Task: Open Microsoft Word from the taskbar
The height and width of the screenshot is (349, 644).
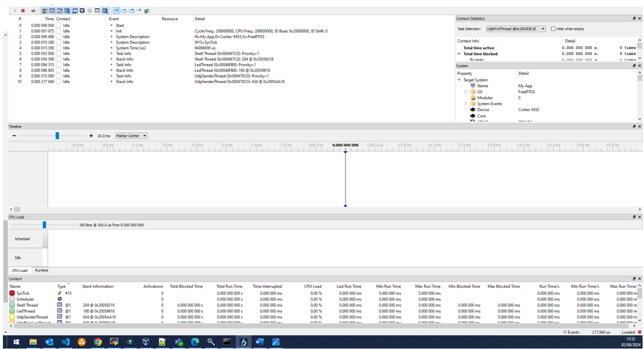Action: pos(260,342)
